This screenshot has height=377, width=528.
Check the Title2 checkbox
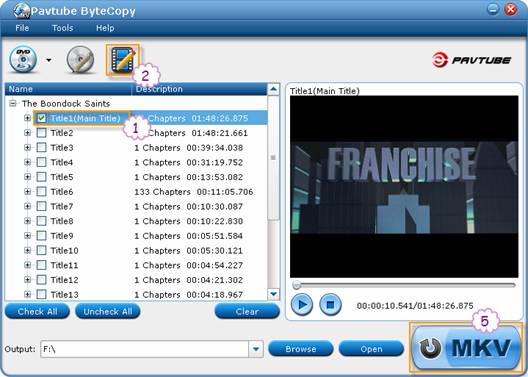point(41,133)
